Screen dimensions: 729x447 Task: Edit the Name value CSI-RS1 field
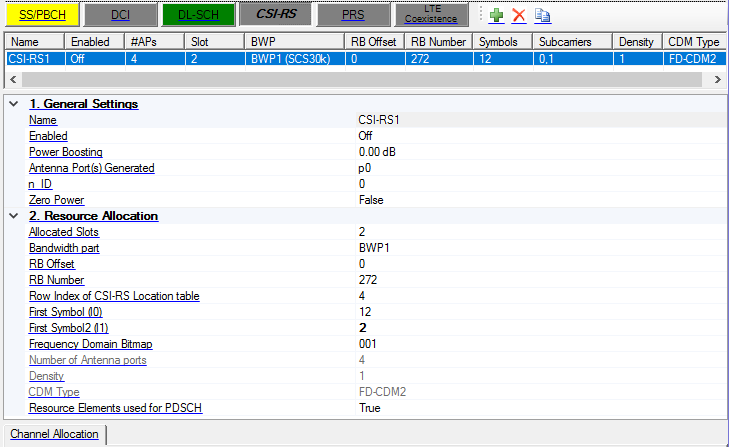541,120
